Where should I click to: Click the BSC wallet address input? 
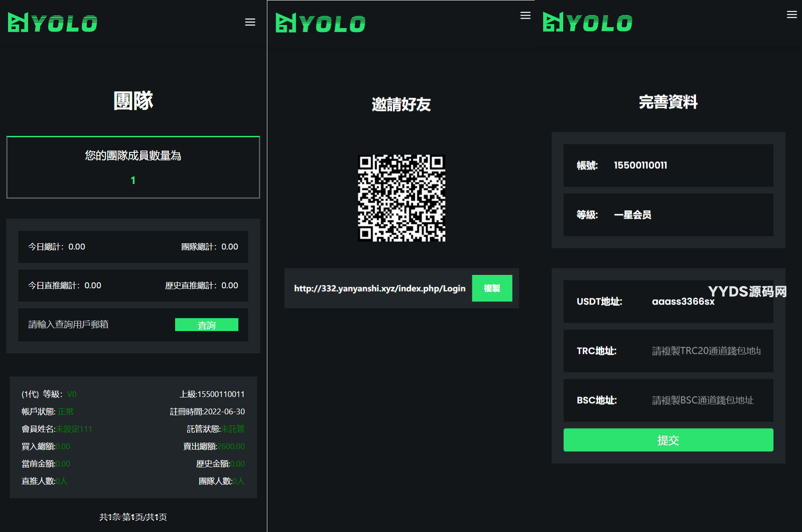703,401
